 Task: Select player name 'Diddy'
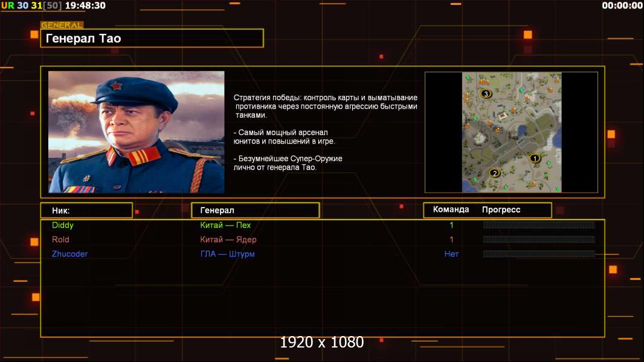click(x=62, y=225)
